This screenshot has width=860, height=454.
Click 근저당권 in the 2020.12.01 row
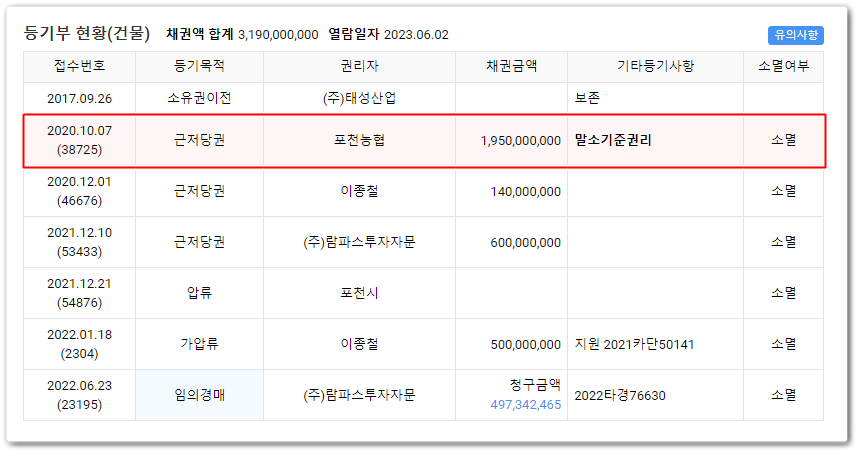pyautogui.click(x=199, y=191)
